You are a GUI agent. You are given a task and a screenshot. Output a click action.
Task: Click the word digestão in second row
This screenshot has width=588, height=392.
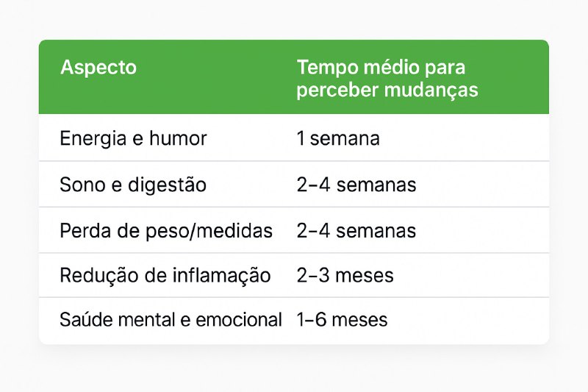coord(168,185)
